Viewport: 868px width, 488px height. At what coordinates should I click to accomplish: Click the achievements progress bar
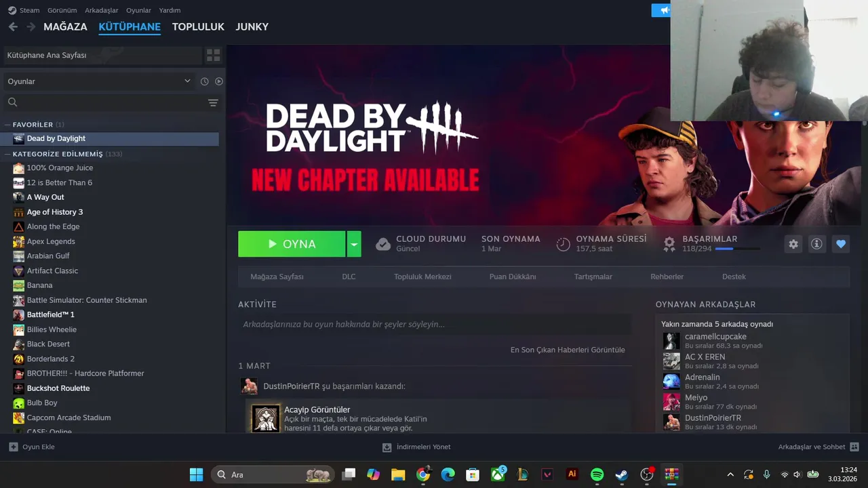[x=737, y=249]
